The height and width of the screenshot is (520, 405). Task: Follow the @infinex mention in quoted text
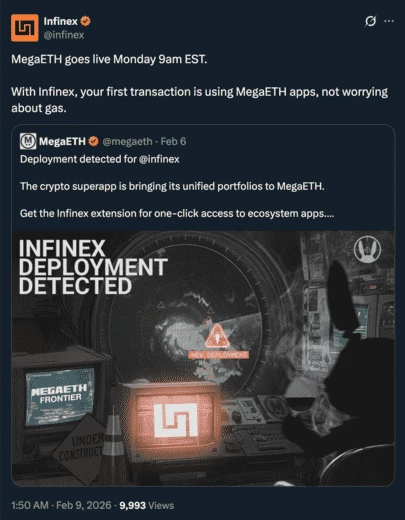coord(159,159)
